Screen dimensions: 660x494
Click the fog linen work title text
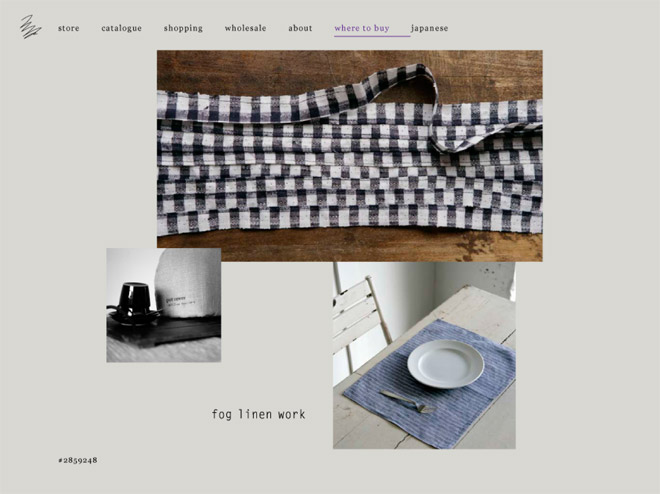[x=258, y=414]
